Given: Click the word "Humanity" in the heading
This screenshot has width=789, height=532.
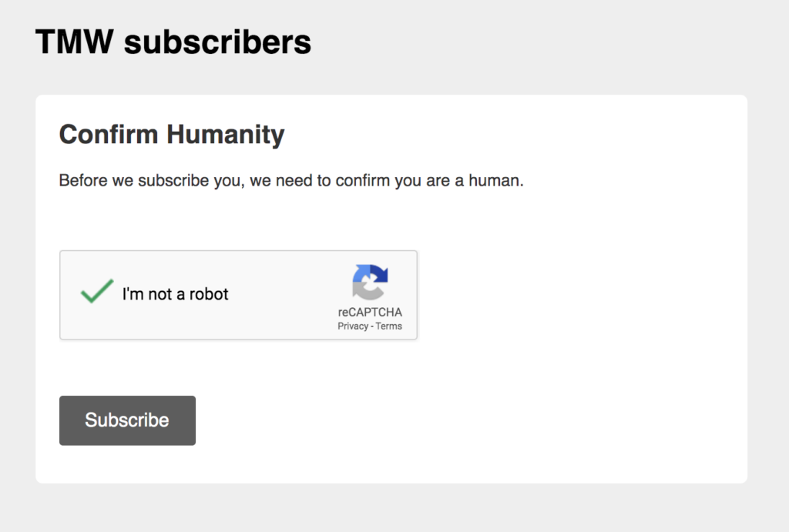Looking at the screenshot, I should (226, 135).
